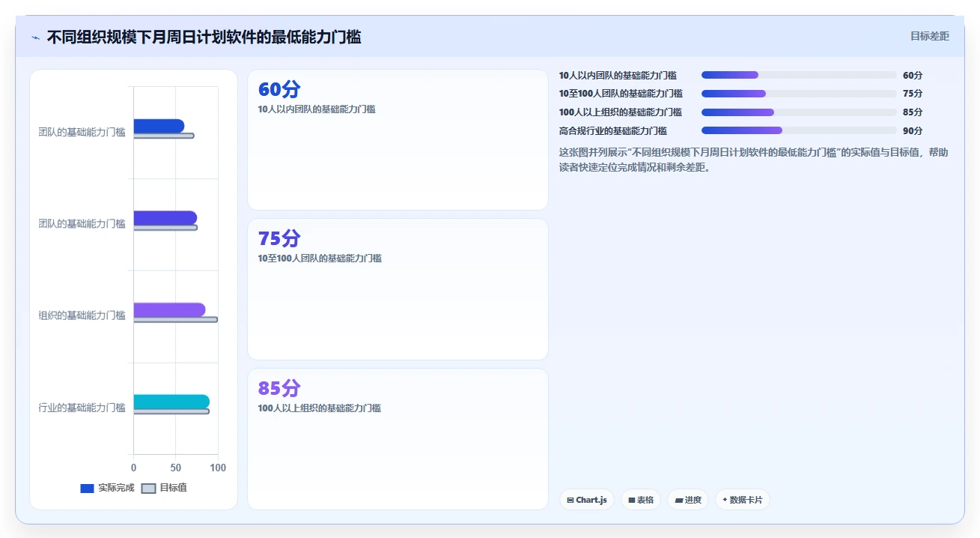Select the 表格 tag chip
The height and width of the screenshot is (538, 980).
point(641,500)
